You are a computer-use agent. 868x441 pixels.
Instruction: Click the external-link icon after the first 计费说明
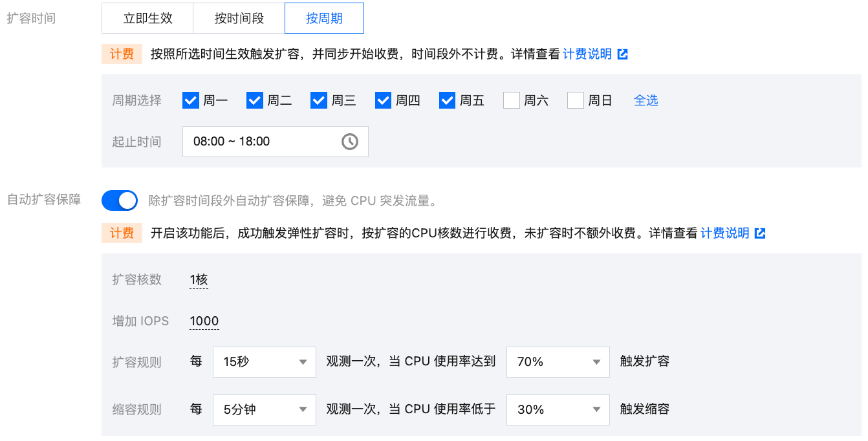[623, 54]
